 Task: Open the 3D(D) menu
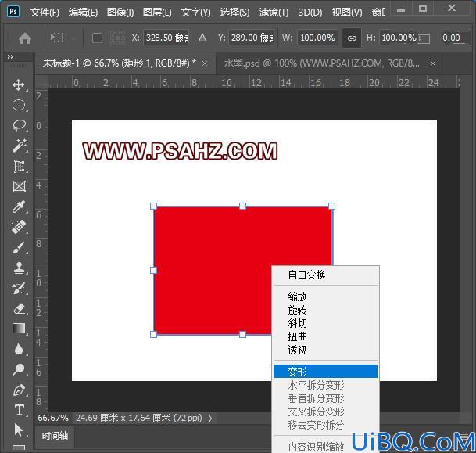[x=310, y=13]
